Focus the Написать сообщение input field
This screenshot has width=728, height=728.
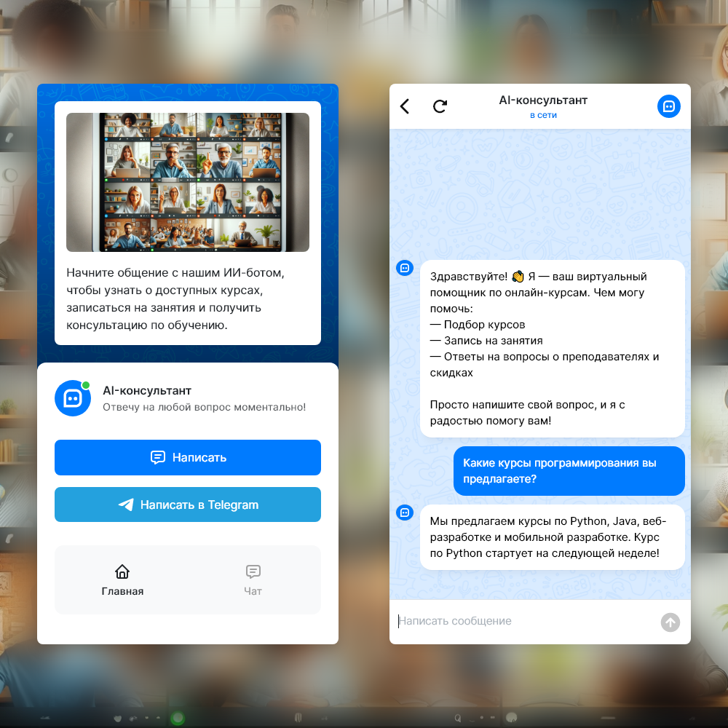tap(525, 621)
